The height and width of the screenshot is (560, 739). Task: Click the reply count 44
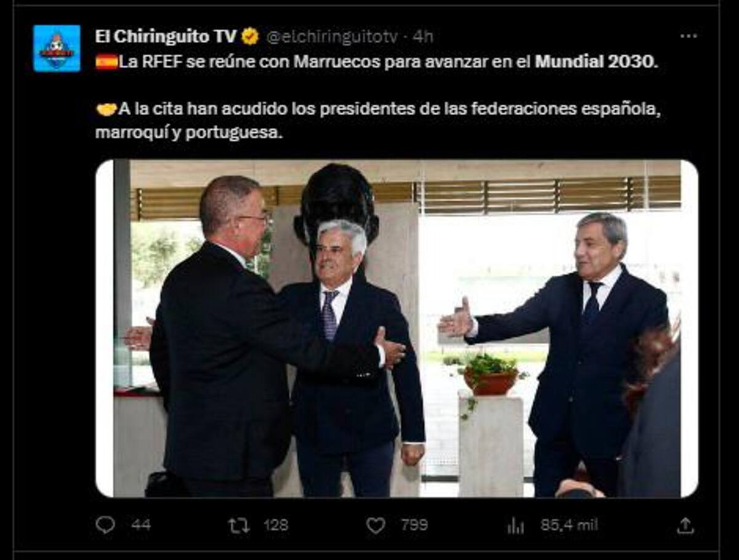point(140,525)
